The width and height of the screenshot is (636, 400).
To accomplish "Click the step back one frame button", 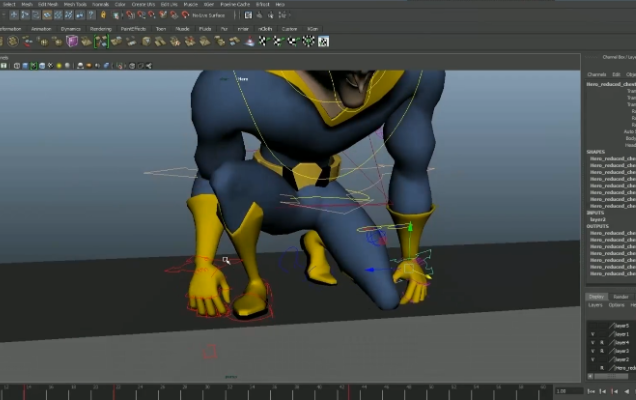I will click(601, 391).
